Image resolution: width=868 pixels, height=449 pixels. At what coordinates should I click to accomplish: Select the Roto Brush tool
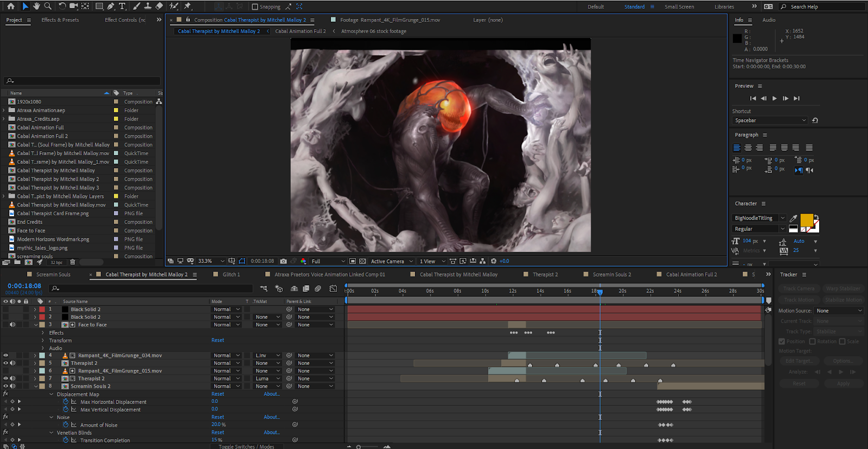(174, 7)
